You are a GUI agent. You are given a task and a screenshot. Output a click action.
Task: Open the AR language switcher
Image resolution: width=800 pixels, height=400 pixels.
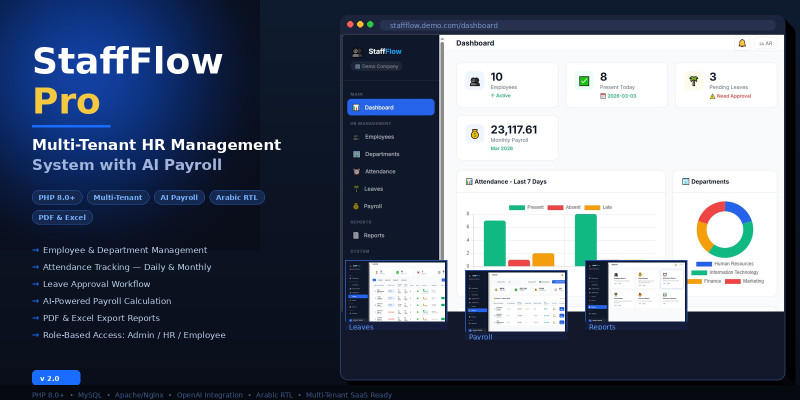tap(765, 43)
